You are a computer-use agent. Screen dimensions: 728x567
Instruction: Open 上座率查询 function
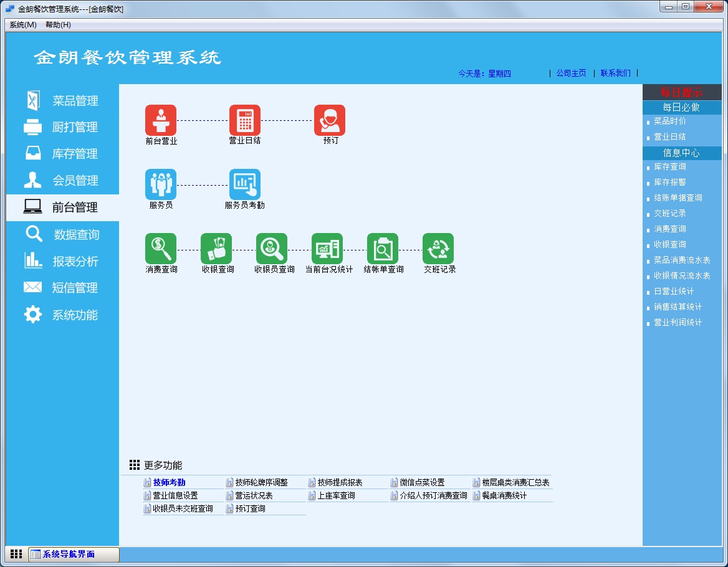tap(336, 495)
